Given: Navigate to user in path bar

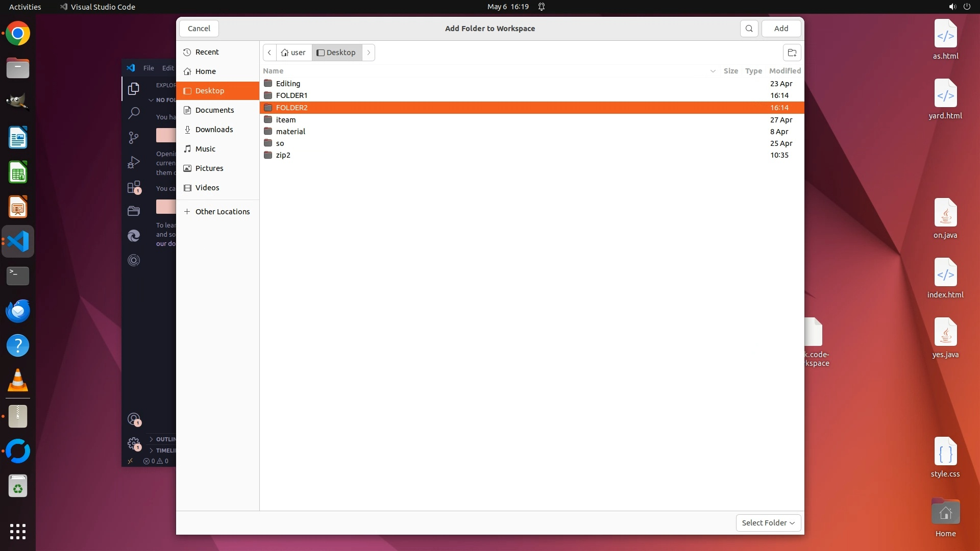Looking at the screenshot, I should pos(294,53).
